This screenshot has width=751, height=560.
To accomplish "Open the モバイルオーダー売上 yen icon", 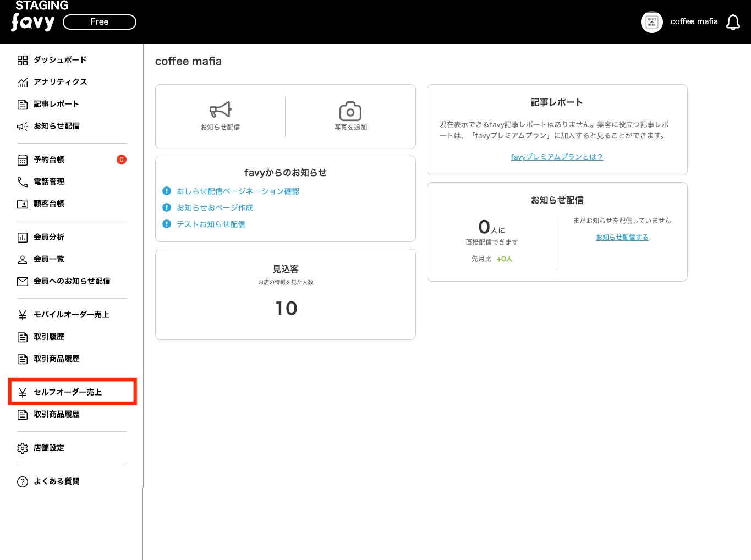I will coord(23,315).
